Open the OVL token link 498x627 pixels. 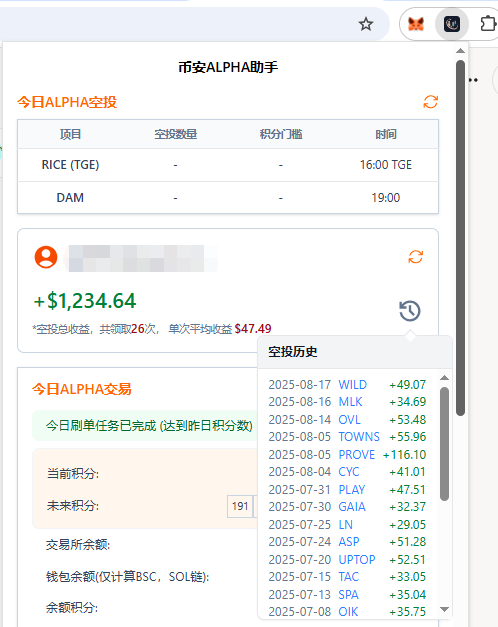click(350, 420)
